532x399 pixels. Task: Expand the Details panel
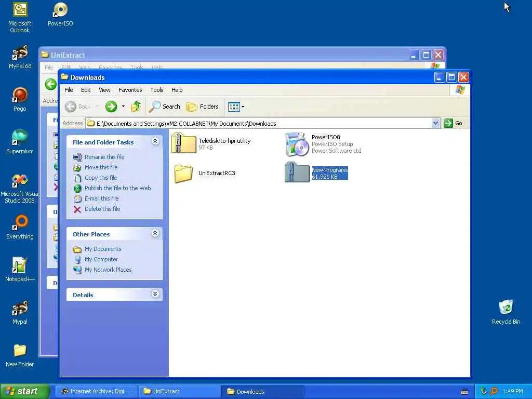tap(155, 294)
